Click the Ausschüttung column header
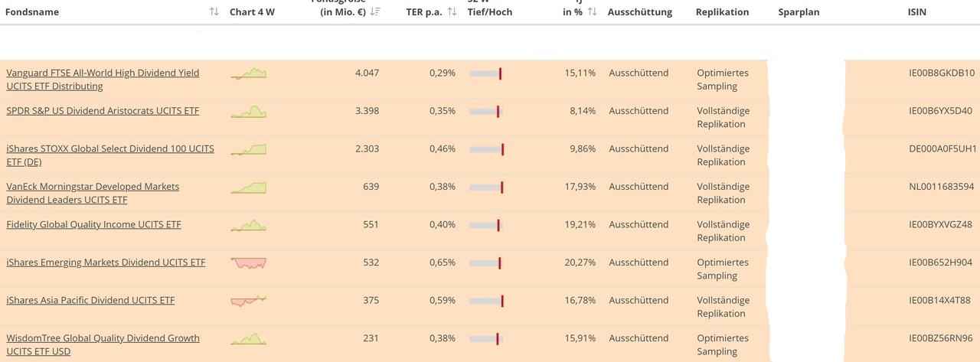 [640, 12]
